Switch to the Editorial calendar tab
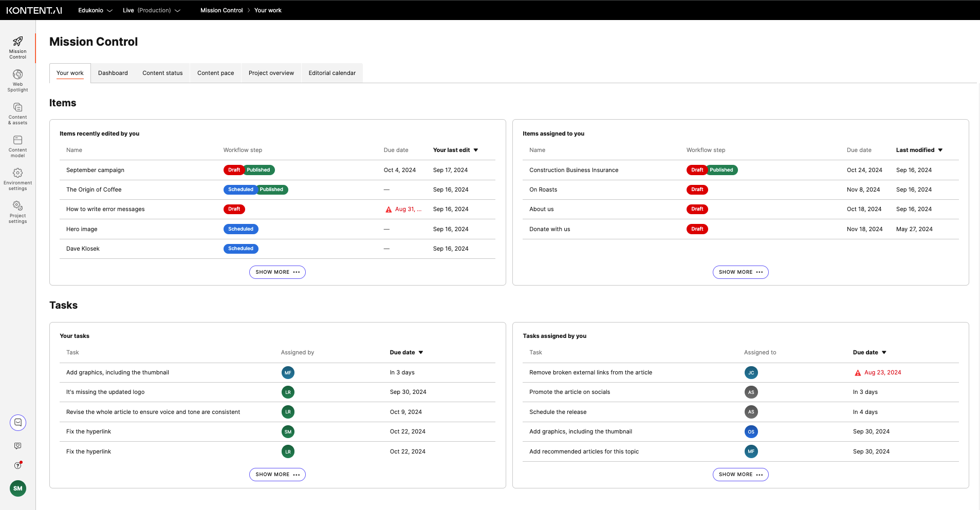The image size is (980, 510). coord(331,73)
